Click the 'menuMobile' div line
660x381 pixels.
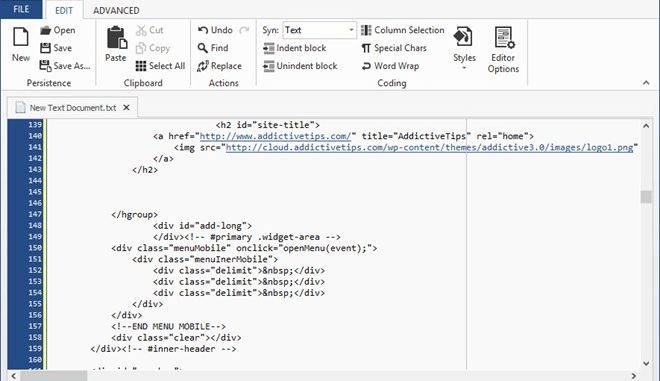244,248
